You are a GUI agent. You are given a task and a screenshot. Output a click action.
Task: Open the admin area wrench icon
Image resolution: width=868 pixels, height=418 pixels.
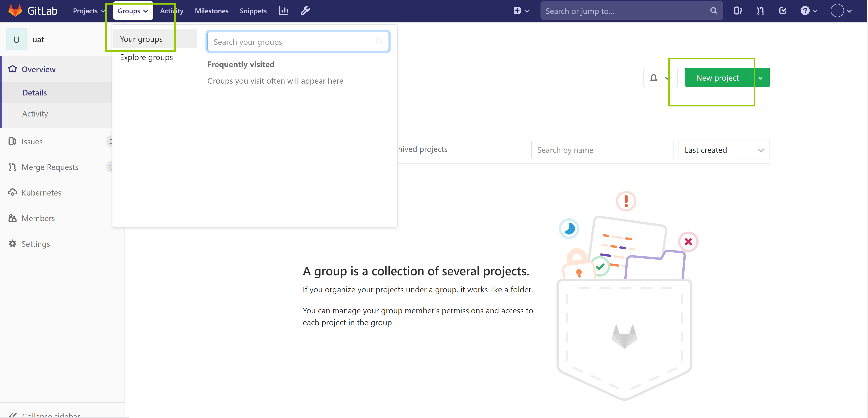pos(305,11)
